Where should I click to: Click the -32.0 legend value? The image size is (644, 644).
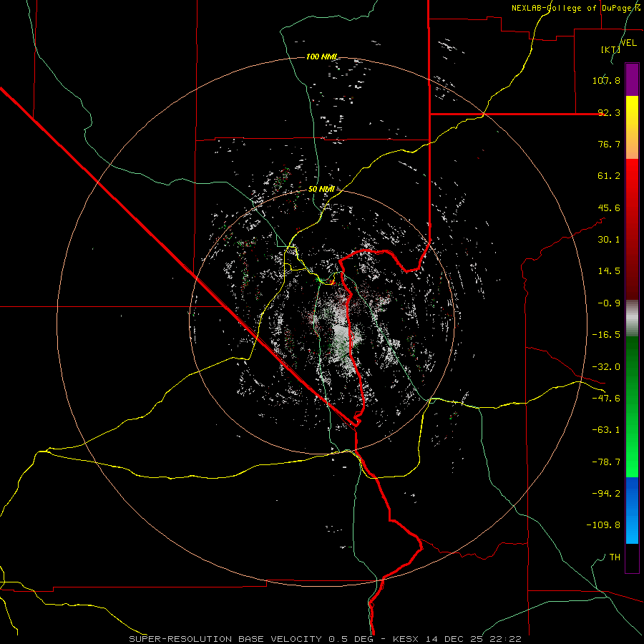(606, 367)
